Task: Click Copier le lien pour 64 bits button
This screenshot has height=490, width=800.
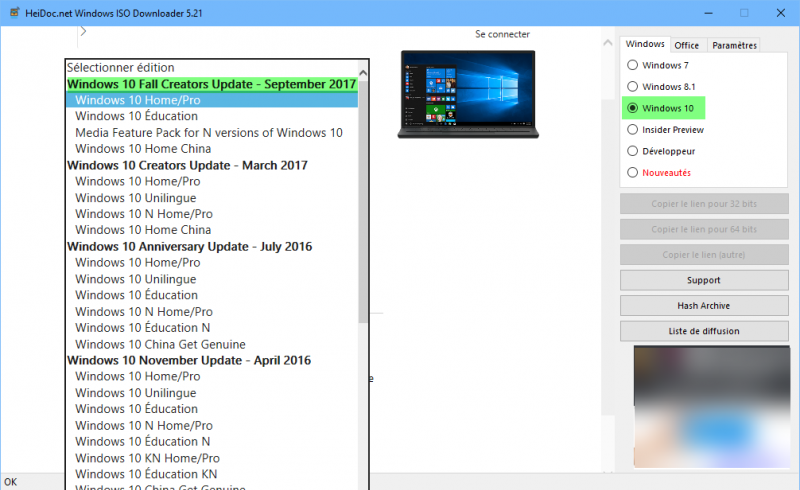Action: pos(704,229)
